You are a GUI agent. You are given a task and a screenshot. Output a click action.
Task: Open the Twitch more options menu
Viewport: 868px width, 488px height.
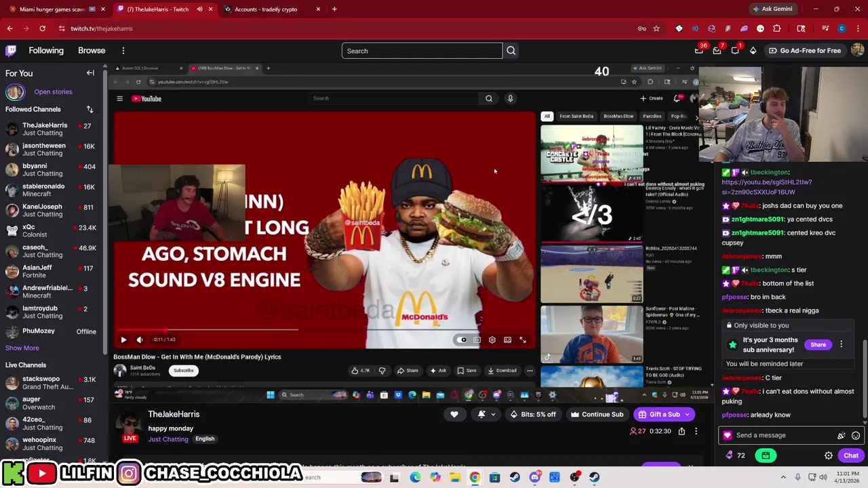123,51
